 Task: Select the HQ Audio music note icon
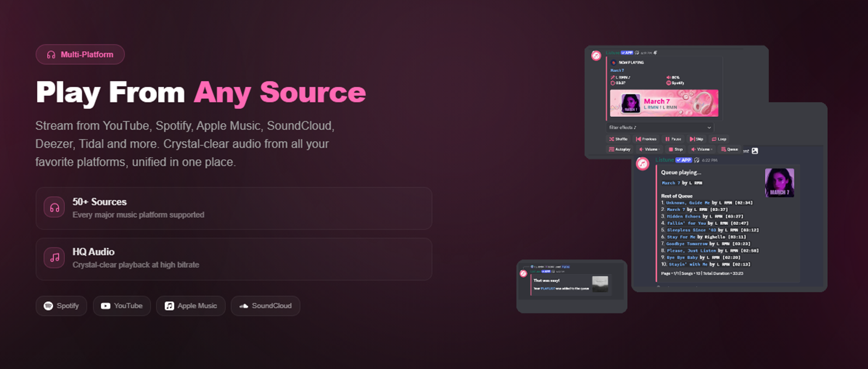pyautogui.click(x=54, y=258)
